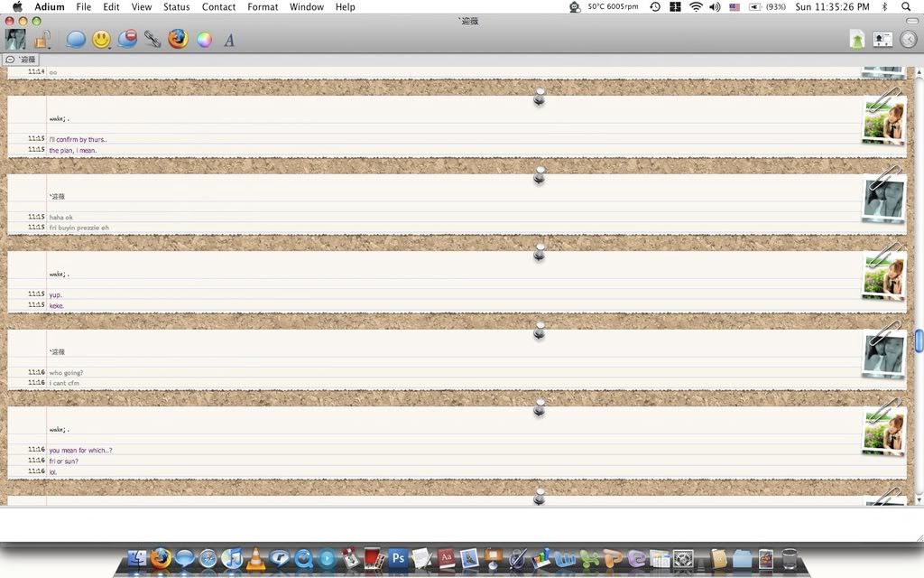
Task: Open the font panel 'A' icon
Action: 229,40
